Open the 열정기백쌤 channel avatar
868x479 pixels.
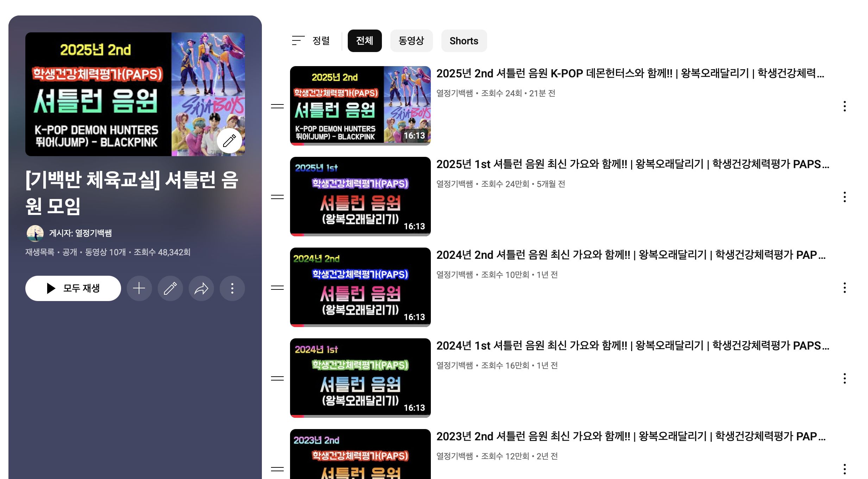point(35,233)
